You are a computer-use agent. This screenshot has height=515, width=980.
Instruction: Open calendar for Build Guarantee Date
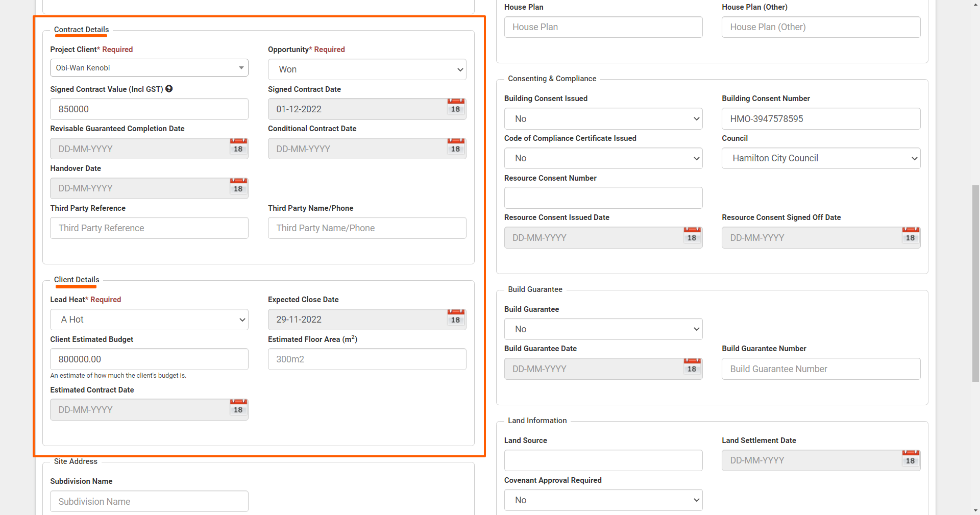[692, 367]
